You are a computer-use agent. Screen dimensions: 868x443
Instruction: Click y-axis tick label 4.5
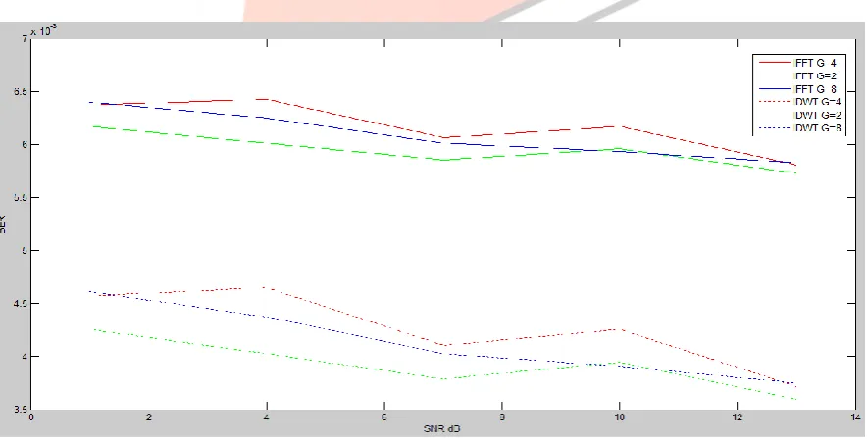(x=20, y=303)
